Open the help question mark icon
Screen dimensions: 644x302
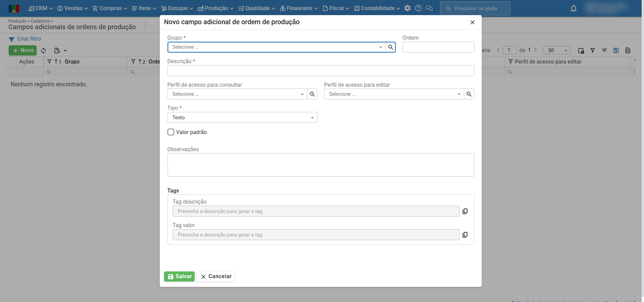point(418,8)
